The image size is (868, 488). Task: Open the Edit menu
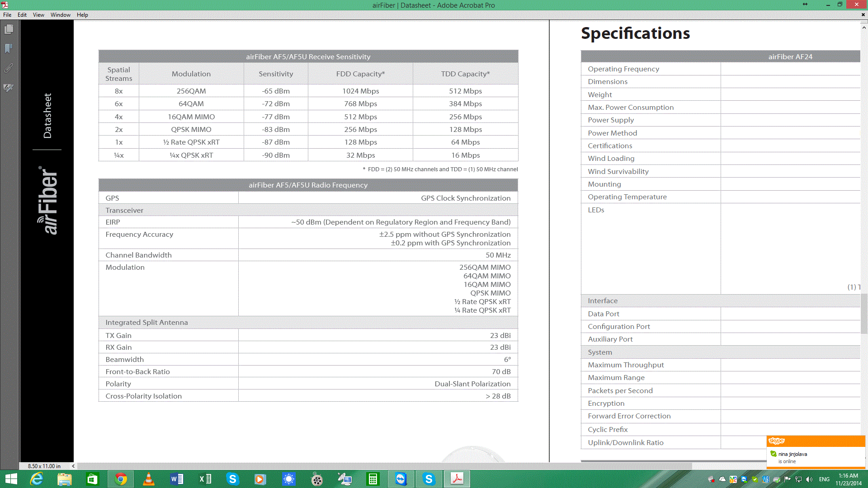point(22,15)
